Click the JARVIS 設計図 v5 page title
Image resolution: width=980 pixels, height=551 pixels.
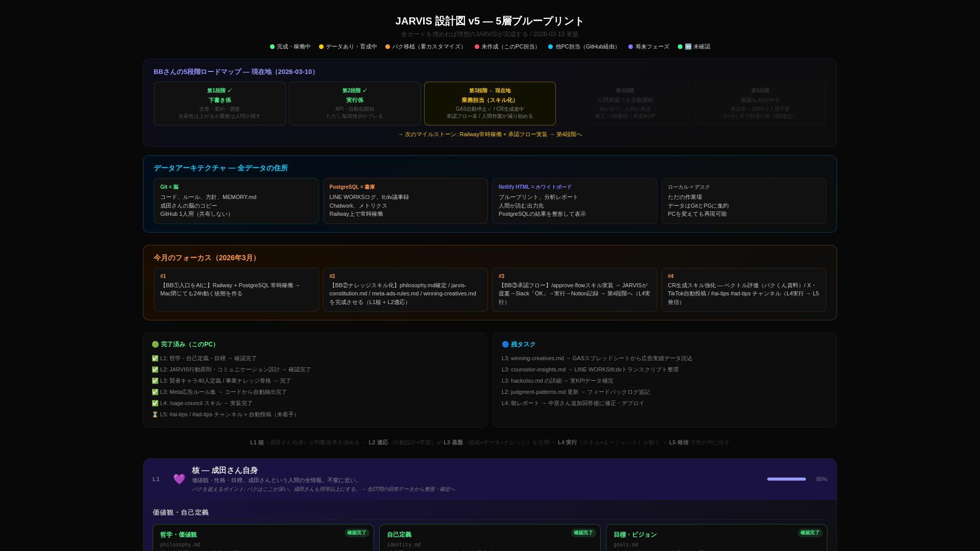click(490, 21)
